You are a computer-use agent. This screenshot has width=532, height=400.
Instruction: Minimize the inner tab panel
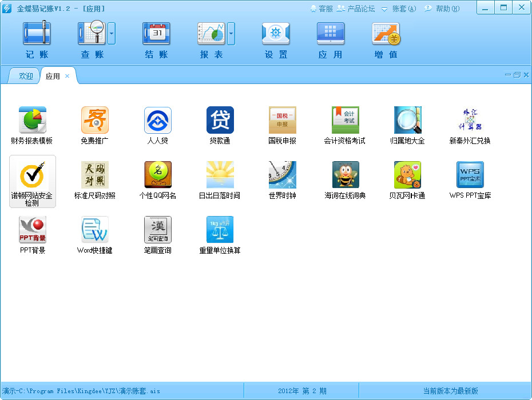coord(508,75)
